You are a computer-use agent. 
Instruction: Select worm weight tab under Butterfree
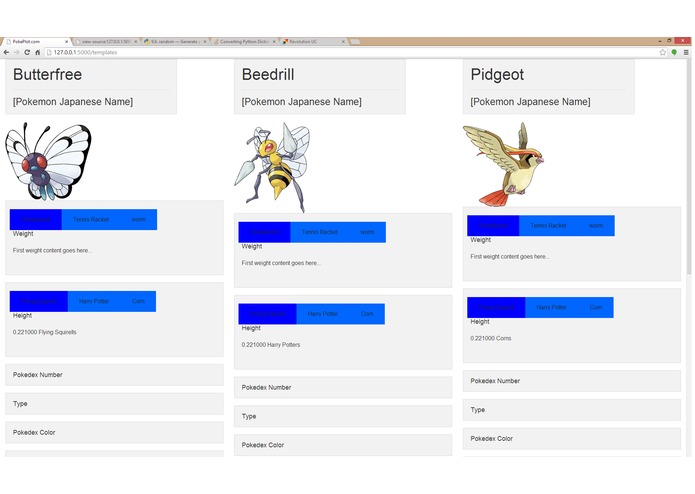coord(138,220)
